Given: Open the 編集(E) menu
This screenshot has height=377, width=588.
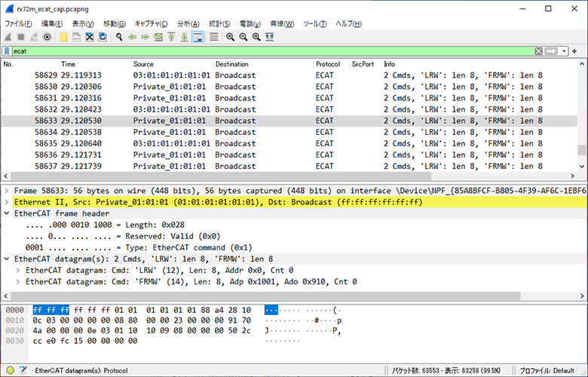Looking at the screenshot, I should [x=52, y=24].
